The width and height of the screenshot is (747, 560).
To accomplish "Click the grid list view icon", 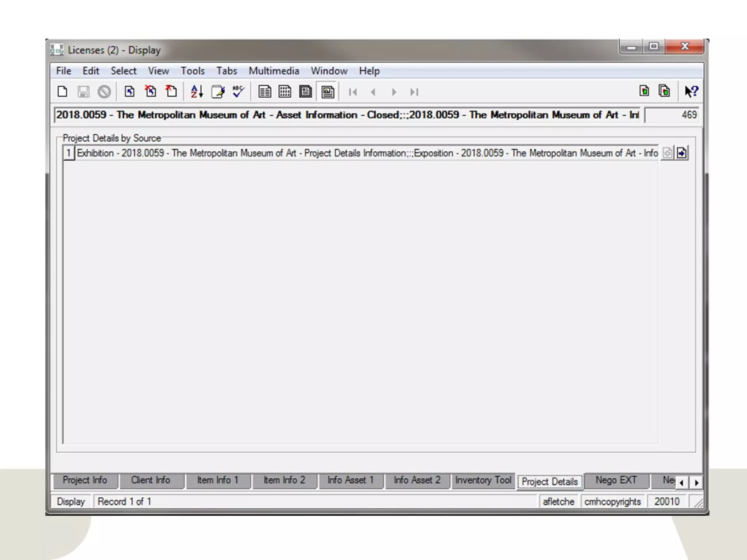I will pos(285,92).
